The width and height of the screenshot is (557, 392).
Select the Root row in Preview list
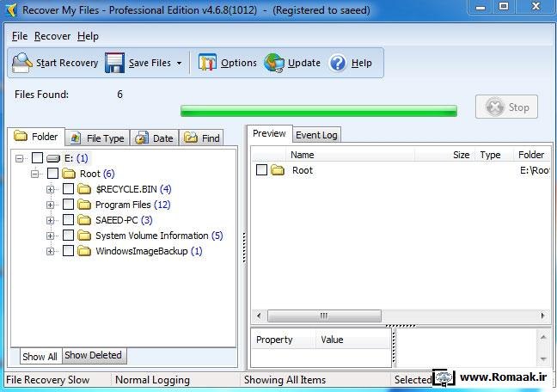tap(401, 170)
